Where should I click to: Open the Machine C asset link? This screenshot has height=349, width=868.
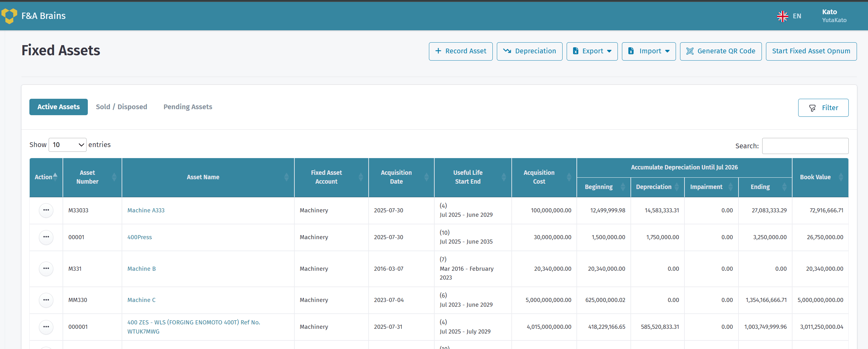click(142, 300)
